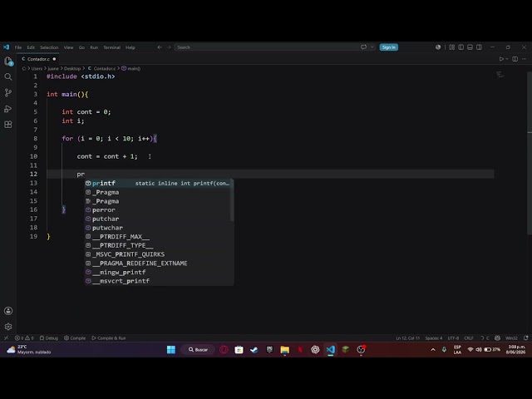Viewport: 532px width, 399px height.
Task: Click the Search command center field
Action: click(265, 47)
